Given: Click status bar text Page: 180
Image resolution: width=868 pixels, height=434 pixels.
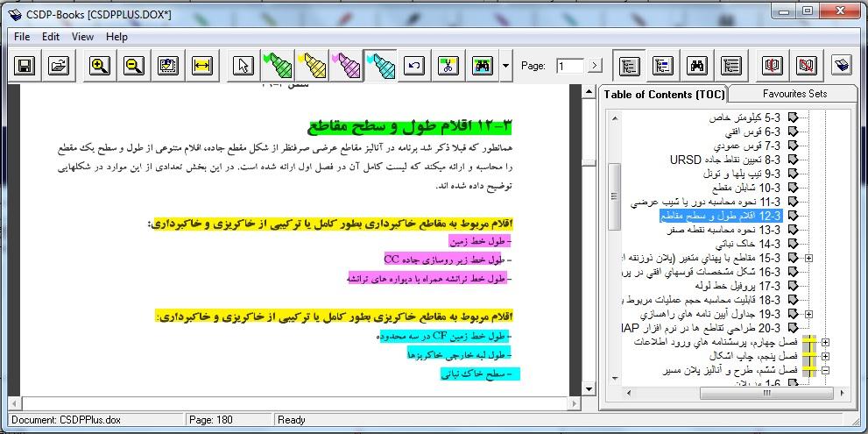Looking at the screenshot, I should pos(211,420).
